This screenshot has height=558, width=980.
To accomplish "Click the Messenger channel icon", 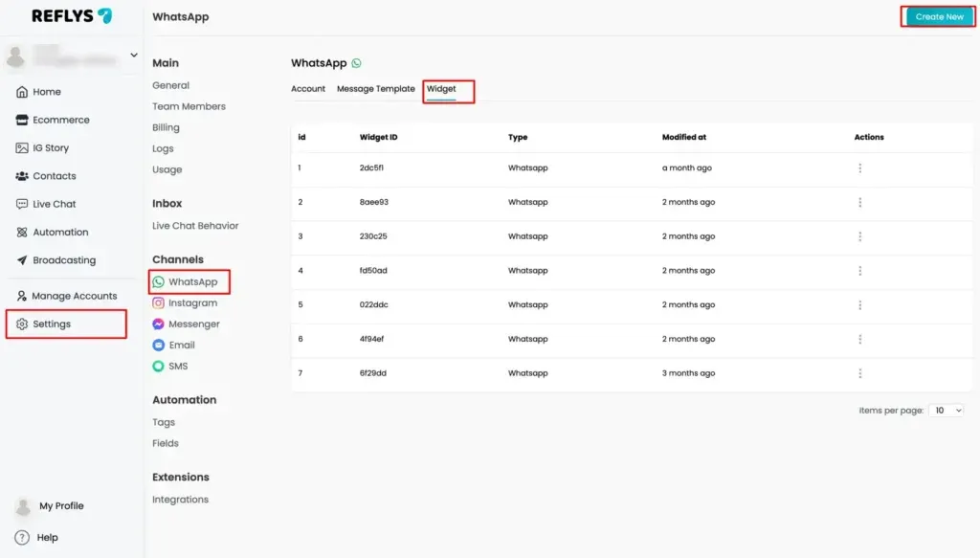I will coord(159,324).
